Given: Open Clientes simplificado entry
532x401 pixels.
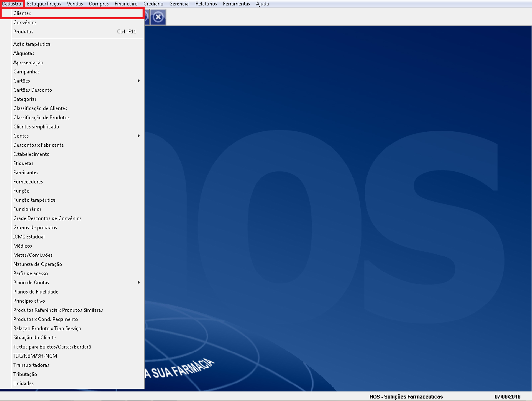Looking at the screenshot, I should (36, 127).
